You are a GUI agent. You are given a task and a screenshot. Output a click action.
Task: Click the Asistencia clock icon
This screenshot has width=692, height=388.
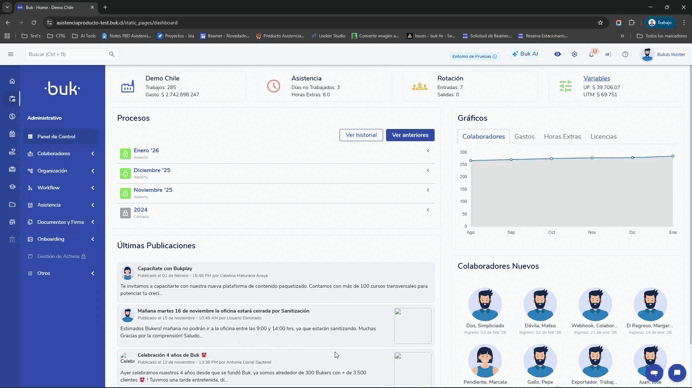click(274, 86)
